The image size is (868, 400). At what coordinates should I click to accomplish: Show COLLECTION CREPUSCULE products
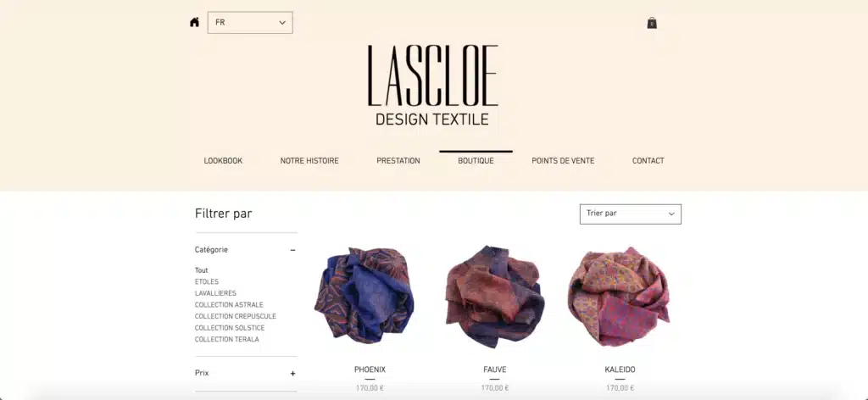(236, 317)
